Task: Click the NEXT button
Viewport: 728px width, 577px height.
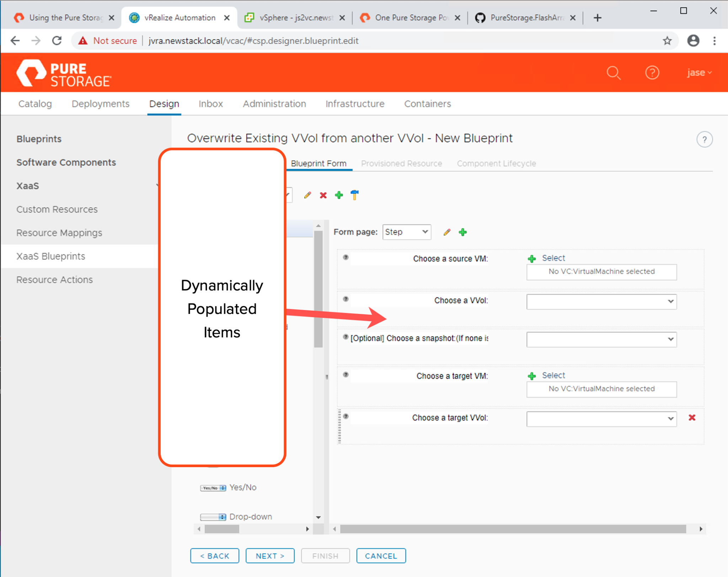Action: coord(270,556)
